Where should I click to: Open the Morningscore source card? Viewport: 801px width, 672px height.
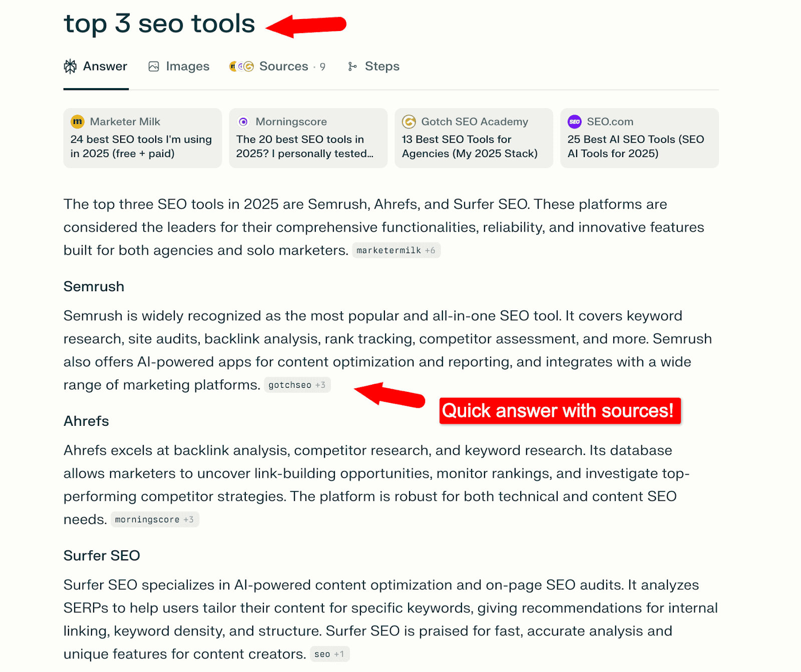coord(308,138)
